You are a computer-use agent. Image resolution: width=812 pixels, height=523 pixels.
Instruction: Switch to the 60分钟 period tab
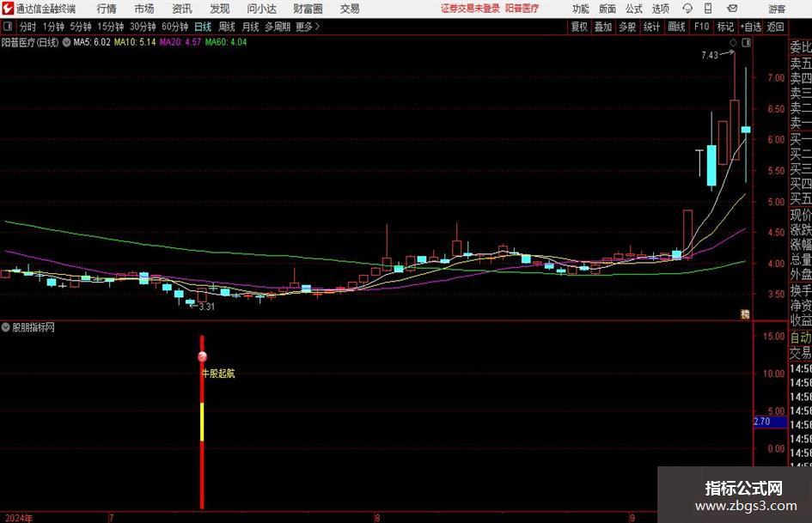(x=175, y=27)
